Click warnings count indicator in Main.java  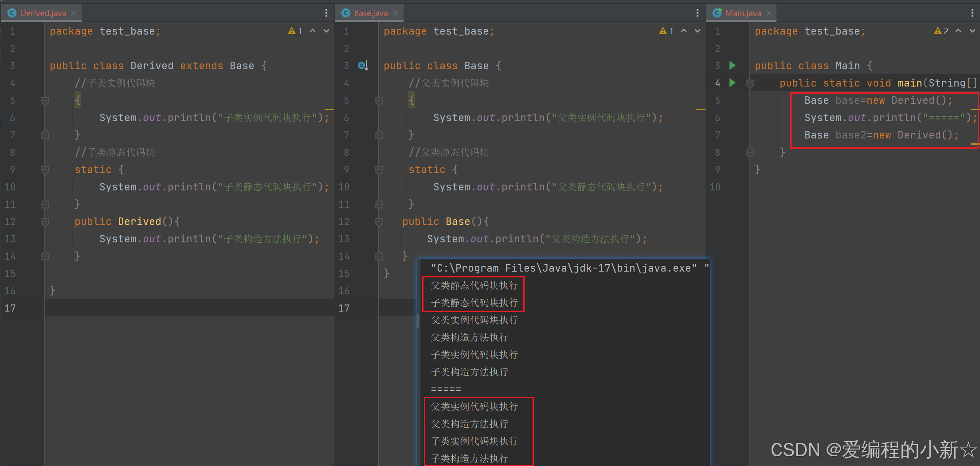941,31
